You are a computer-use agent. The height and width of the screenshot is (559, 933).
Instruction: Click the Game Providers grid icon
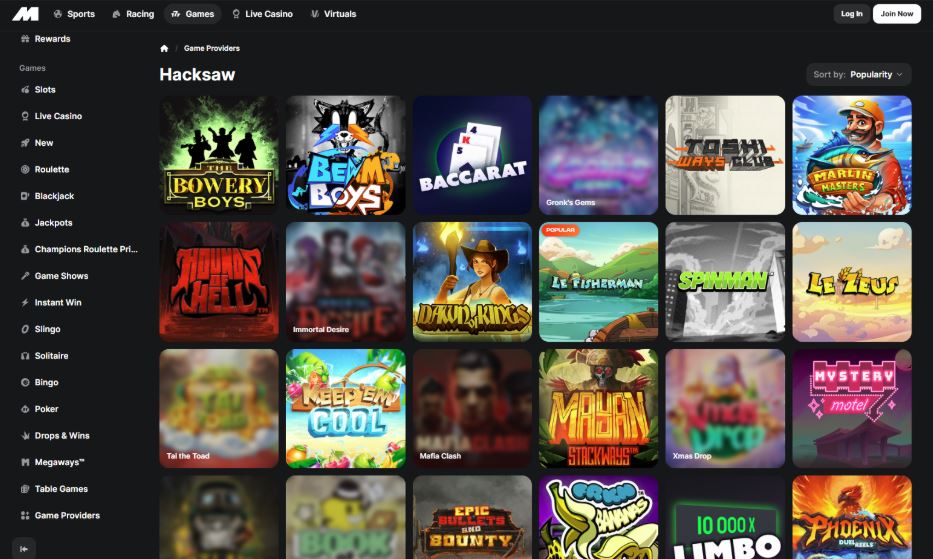tap(25, 516)
